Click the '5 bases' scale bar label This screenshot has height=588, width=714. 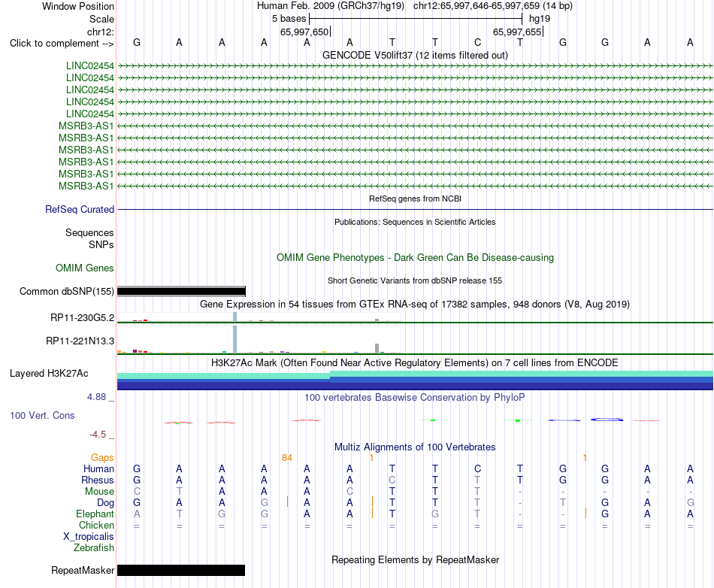point(289,19)
